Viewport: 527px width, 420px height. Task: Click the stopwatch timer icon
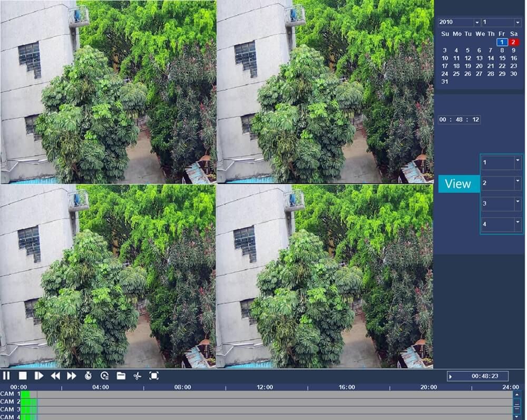tap(88, 376)
